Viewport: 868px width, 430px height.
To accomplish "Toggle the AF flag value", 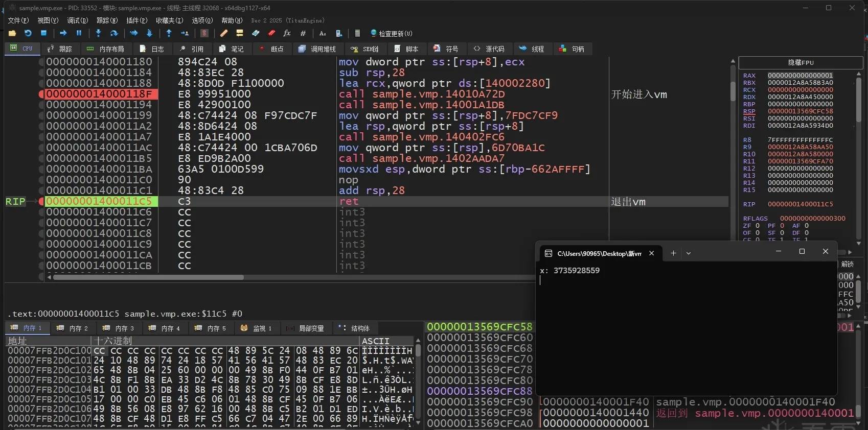I will point(807,226).
